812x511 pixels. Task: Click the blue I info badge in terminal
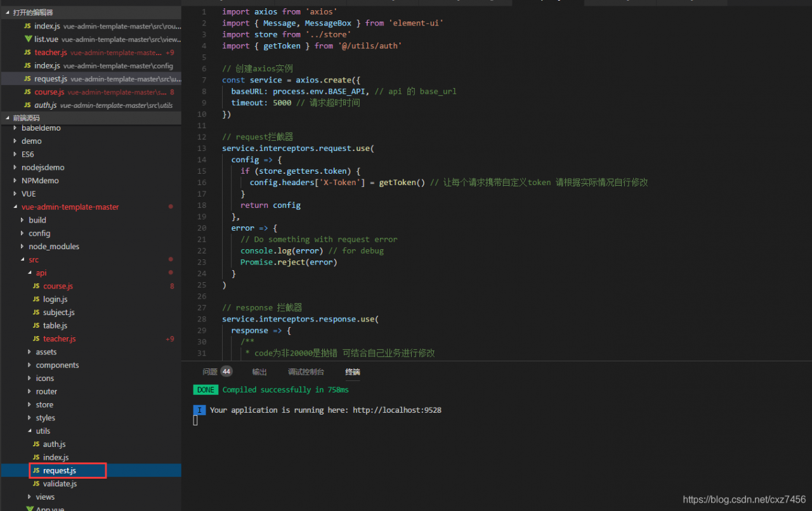[199, 410]
